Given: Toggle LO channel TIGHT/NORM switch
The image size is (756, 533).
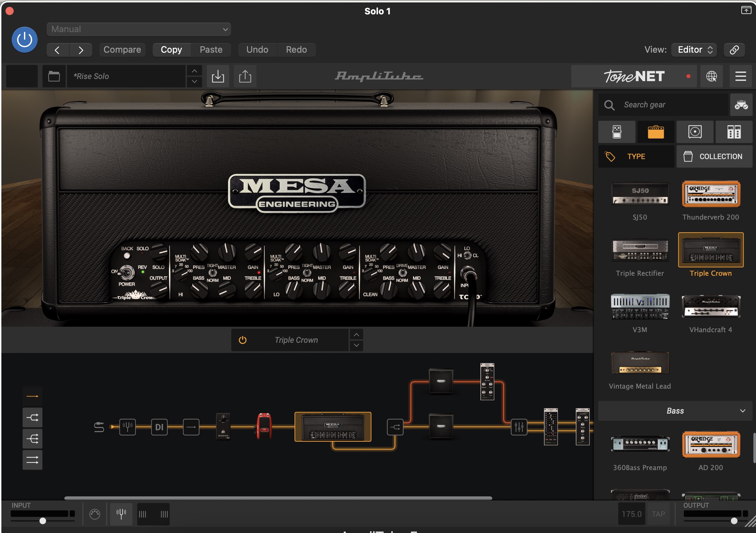Looking at the screenshot, I should point(307,273).
